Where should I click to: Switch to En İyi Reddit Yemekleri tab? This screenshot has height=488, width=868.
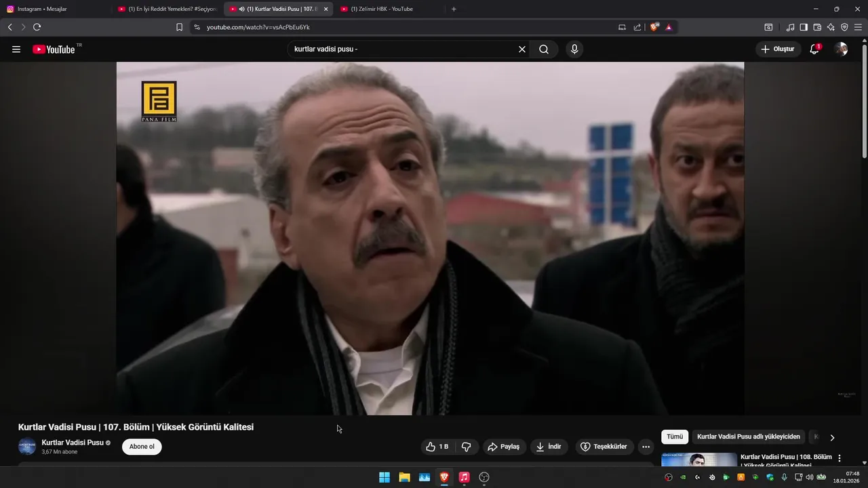click(x=167, y=9)
